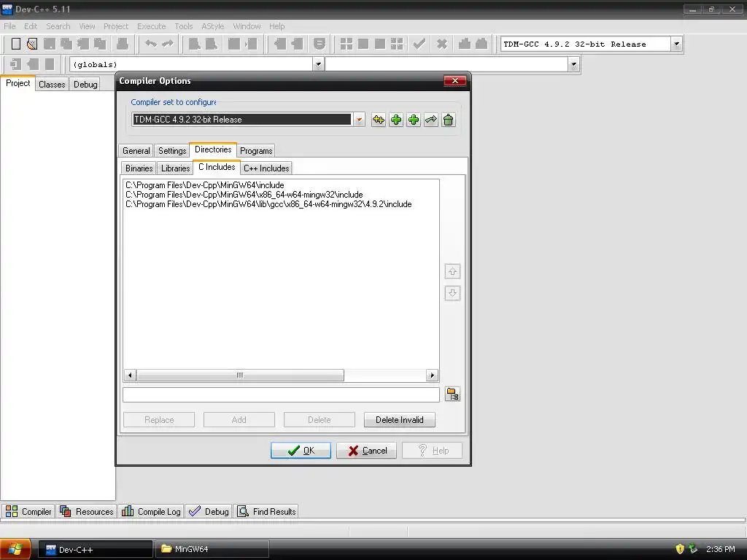This screenshot has height=560, width=747.
Task: Open the Find Results bottom tab
Action: coord(267,511)
